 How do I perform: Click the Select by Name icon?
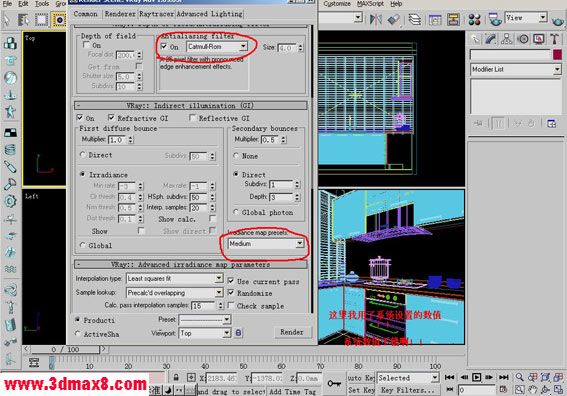pyautogui.click(x=24, y=20)
